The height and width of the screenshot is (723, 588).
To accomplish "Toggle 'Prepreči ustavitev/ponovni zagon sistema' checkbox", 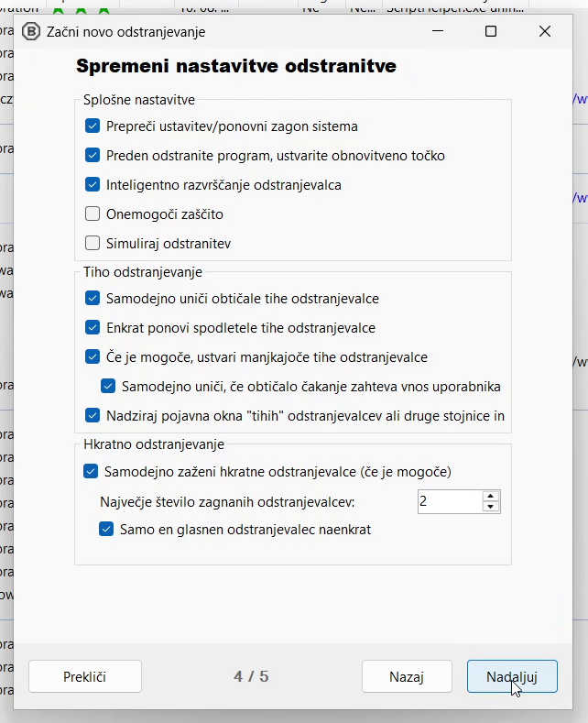I will [93, 126].
